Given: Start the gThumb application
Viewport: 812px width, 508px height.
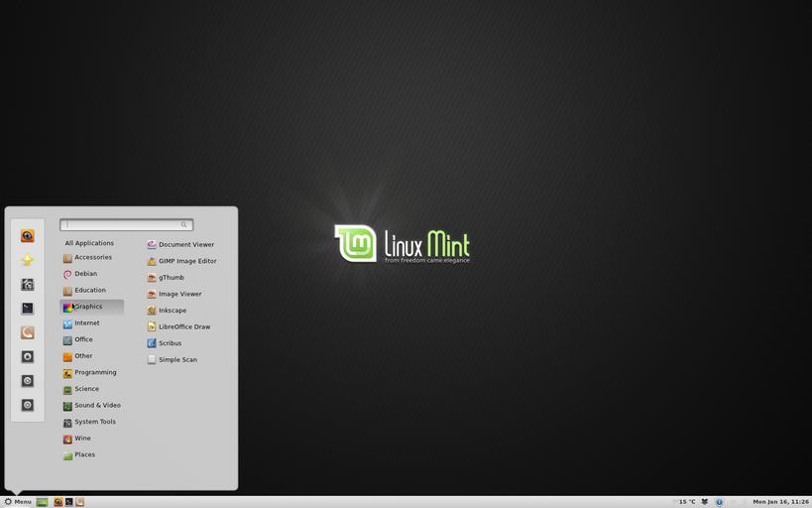Looking at the screenshot, I should pos(171,278).
